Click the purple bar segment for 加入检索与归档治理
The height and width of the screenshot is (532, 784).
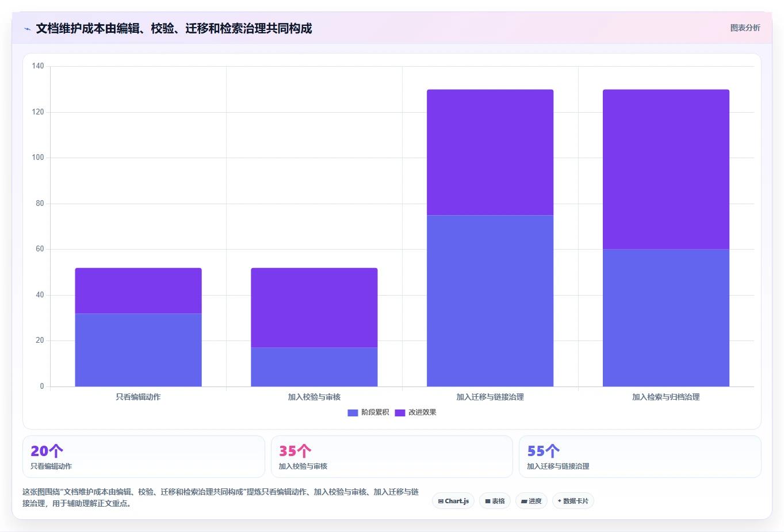[x=666, y=169]
